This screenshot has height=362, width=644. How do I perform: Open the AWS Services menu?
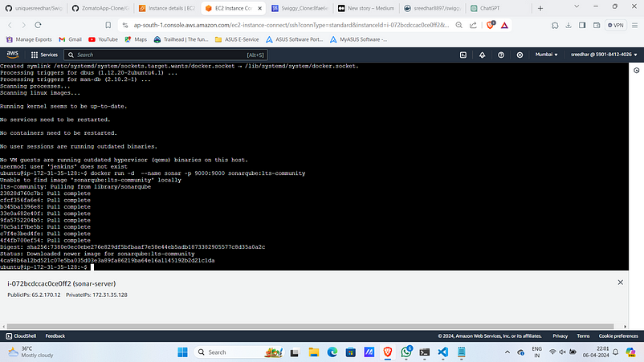[x=44, y=55]
